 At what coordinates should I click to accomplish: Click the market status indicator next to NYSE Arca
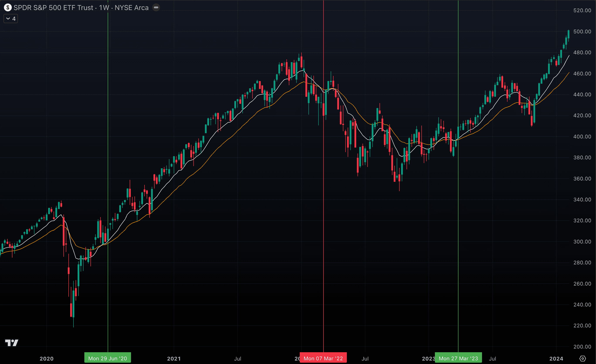pos(156,7)
